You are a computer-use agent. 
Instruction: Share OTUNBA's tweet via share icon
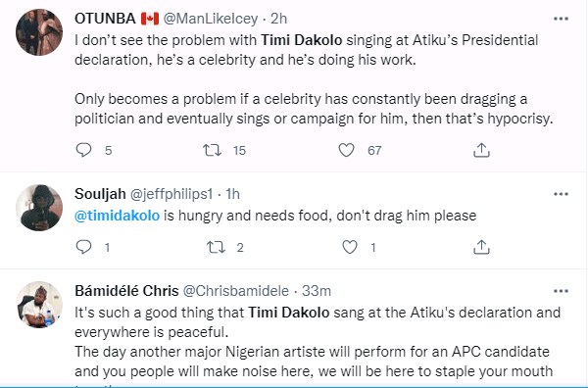481,150
